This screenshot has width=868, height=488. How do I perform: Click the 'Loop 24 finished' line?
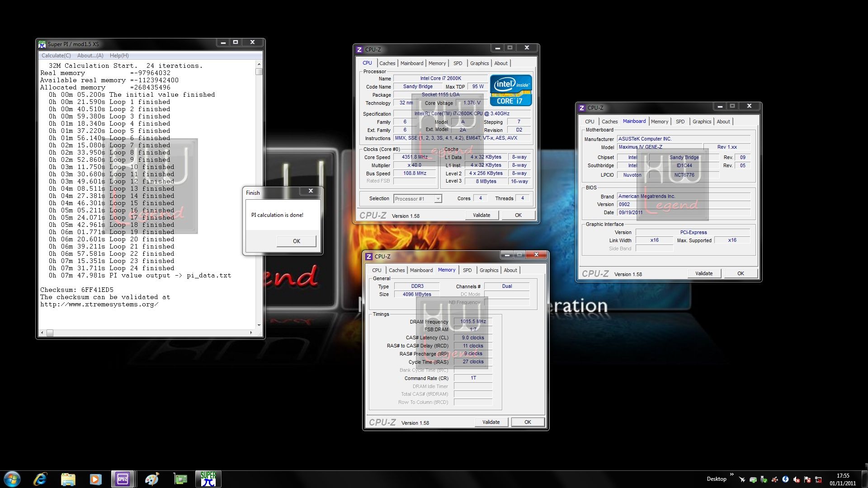pos(111,268)
